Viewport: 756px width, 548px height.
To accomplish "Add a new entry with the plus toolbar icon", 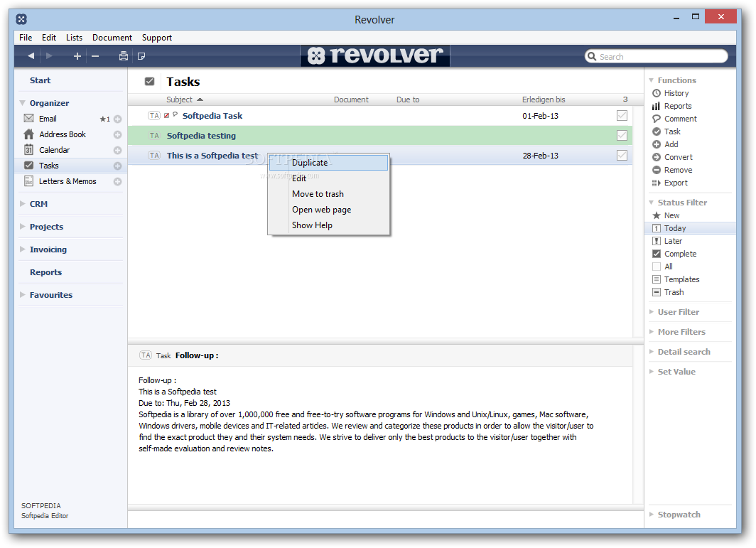I will [77, 56].
